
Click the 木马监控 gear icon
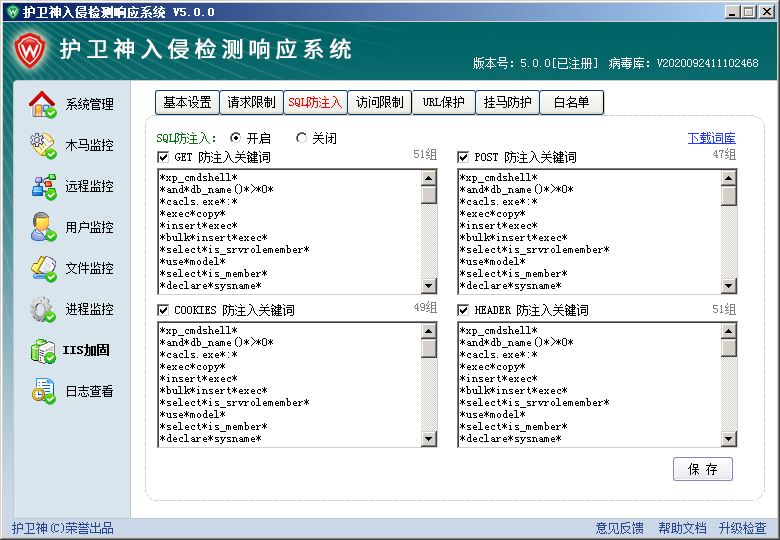click(x=43, y=145)
